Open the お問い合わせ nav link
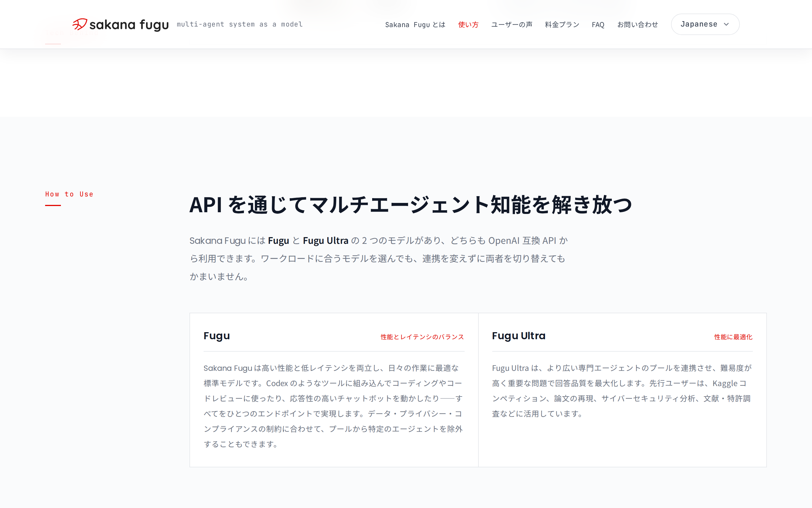Viewport: 812px width, 508px height. [x=637, y=25]
